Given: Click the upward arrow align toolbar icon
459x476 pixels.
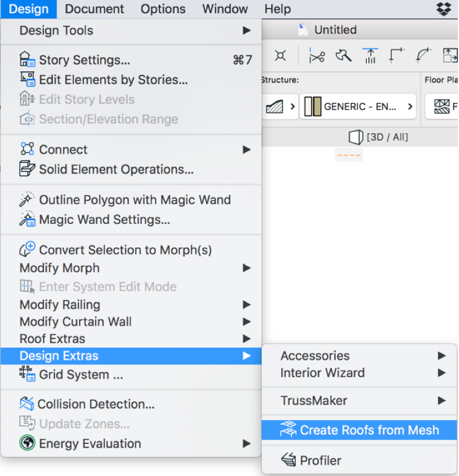Looking at the screenshot, I should point(370,56).
